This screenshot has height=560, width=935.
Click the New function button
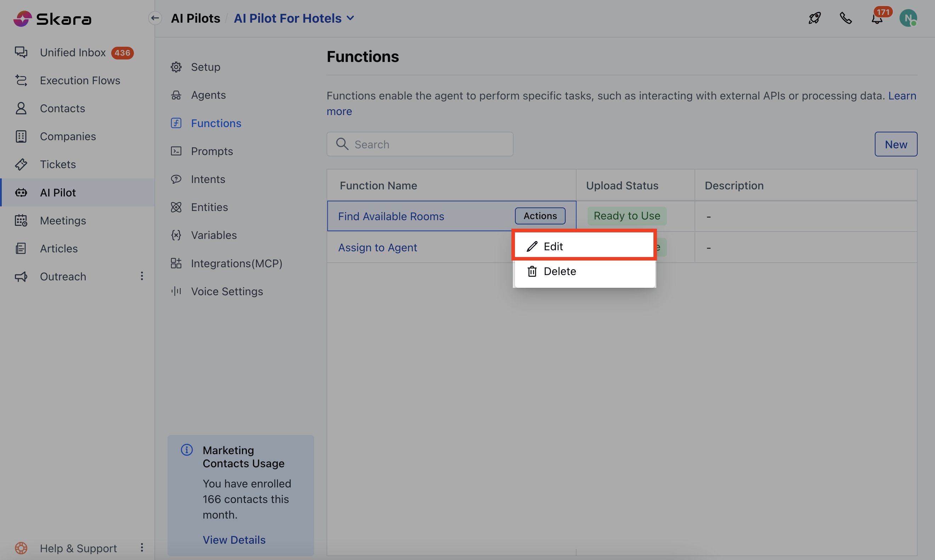[x=895, y=144]
